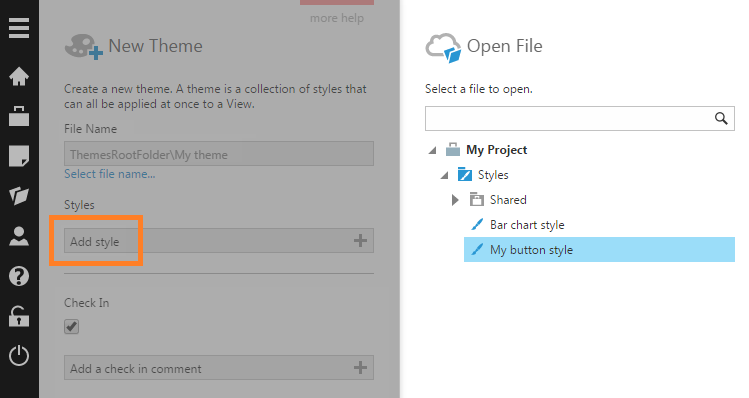The width and height of the screenshot is (749, 398).
Task: Open the files folder icon in sidebar
Action: pyautogui.click(x=19, y=195)
